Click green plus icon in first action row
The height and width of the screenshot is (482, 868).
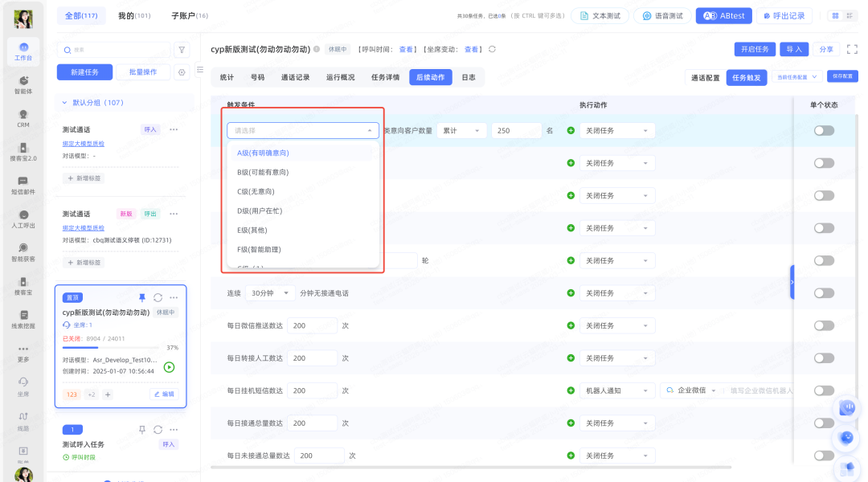pyautogui.click(x=571, y=130)
